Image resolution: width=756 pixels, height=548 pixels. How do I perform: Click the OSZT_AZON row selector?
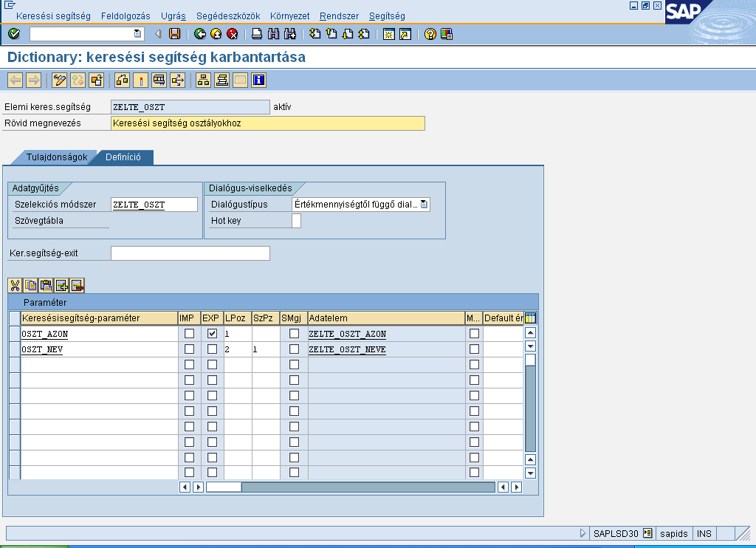[15, 334]
